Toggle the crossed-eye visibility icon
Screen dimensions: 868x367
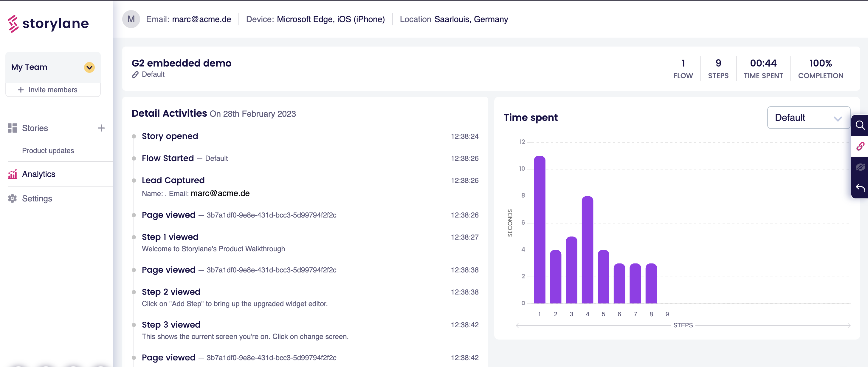click(x=860, y=167)
